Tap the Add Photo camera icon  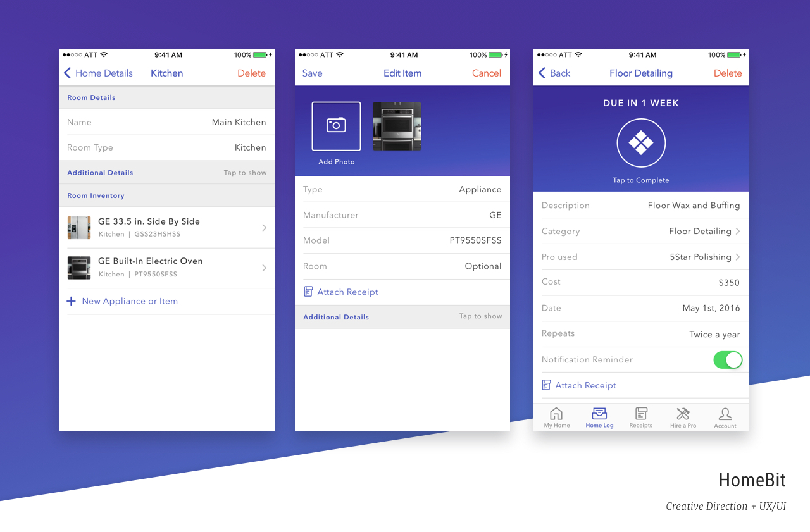point(336,126)
